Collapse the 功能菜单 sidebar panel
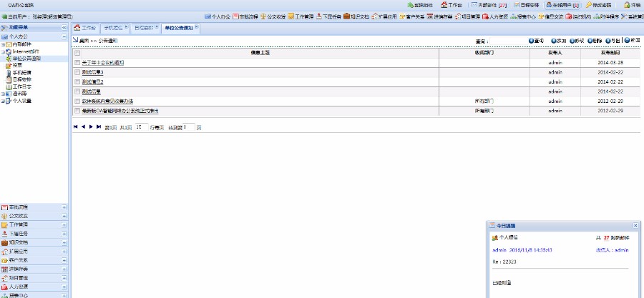Image resolution: width=644 pixels, height=298 pixels. coord(64,27)
